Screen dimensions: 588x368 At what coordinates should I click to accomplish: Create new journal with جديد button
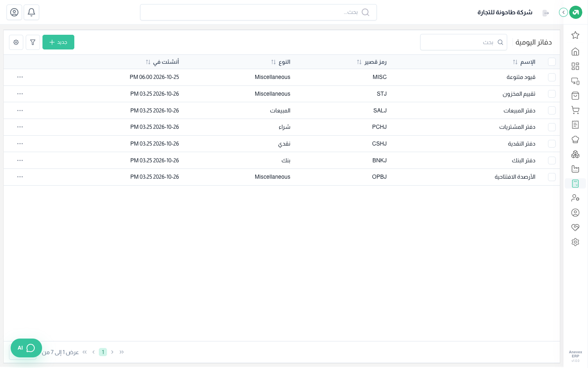[x=58, y=42]
